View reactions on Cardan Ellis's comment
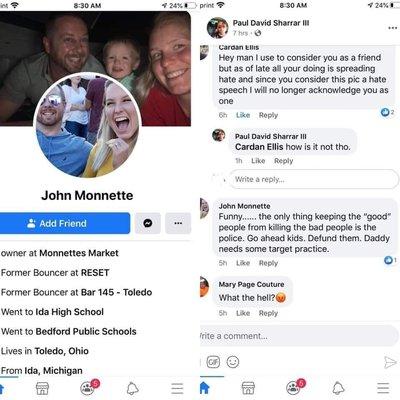The height and width of the screenshot is (400, 400). point(387,112)
